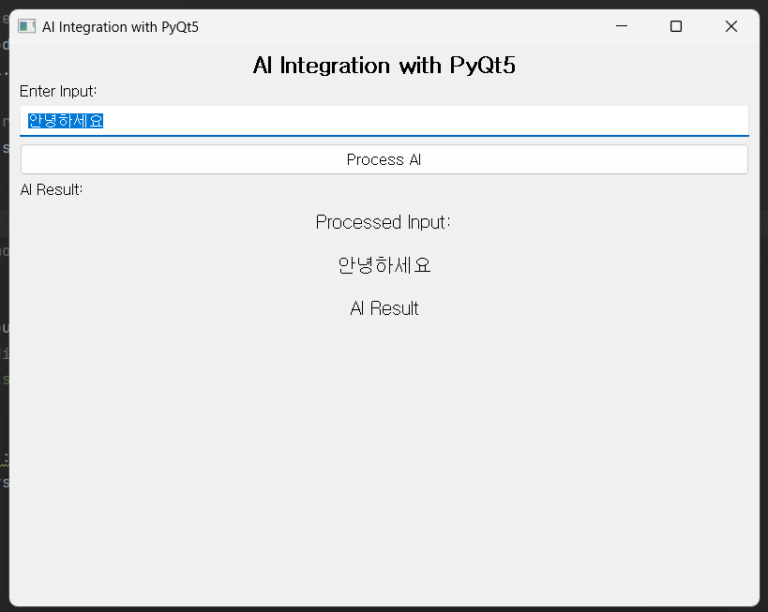This screenshot has width=768, height=612.
Task: Click the Enter Input: label
Action: 58,91
